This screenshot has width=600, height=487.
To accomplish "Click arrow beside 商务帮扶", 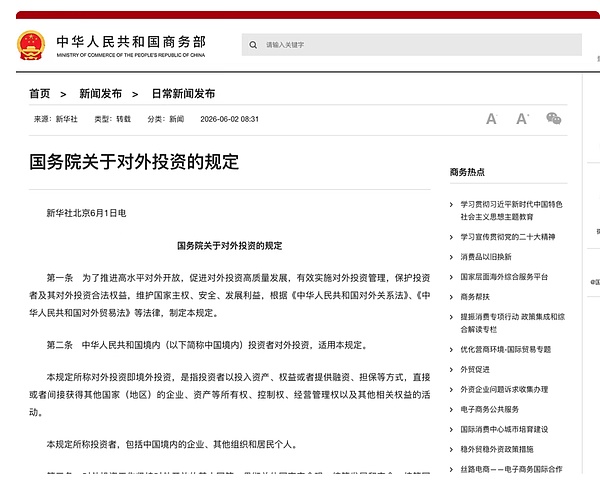I will coord(451,297).
